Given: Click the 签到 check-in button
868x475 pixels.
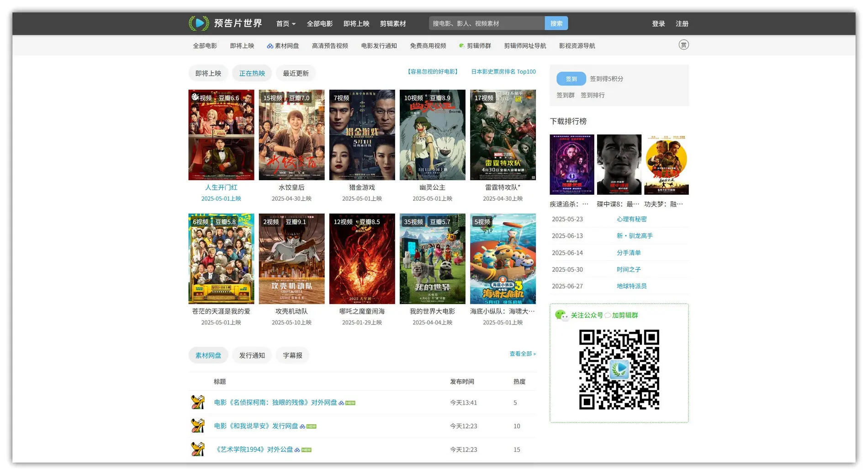Looking at the screenshot, I should tap(571, 79).
